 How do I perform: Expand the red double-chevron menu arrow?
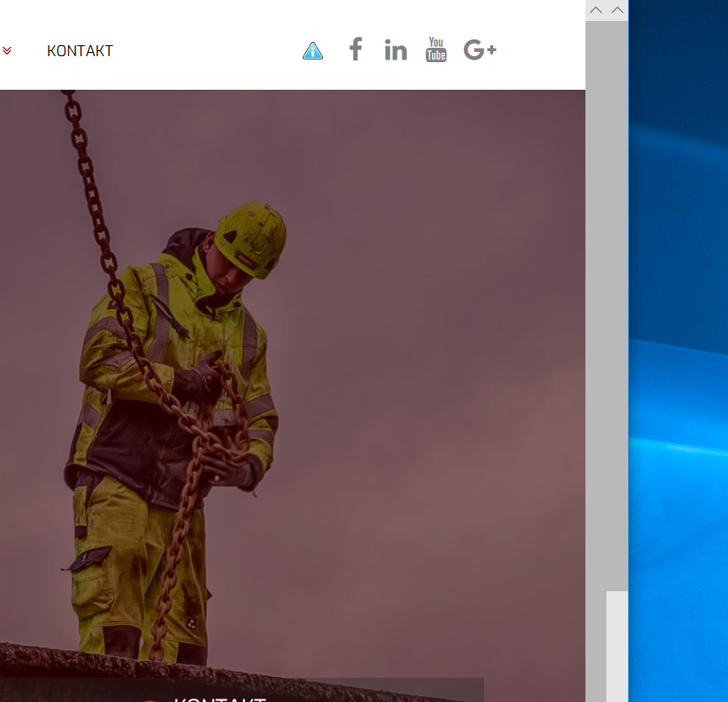click(7, 50)
